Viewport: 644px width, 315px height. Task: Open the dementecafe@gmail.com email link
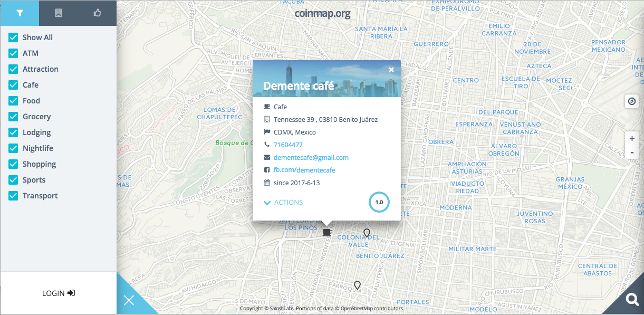click(x=311, y=157)
